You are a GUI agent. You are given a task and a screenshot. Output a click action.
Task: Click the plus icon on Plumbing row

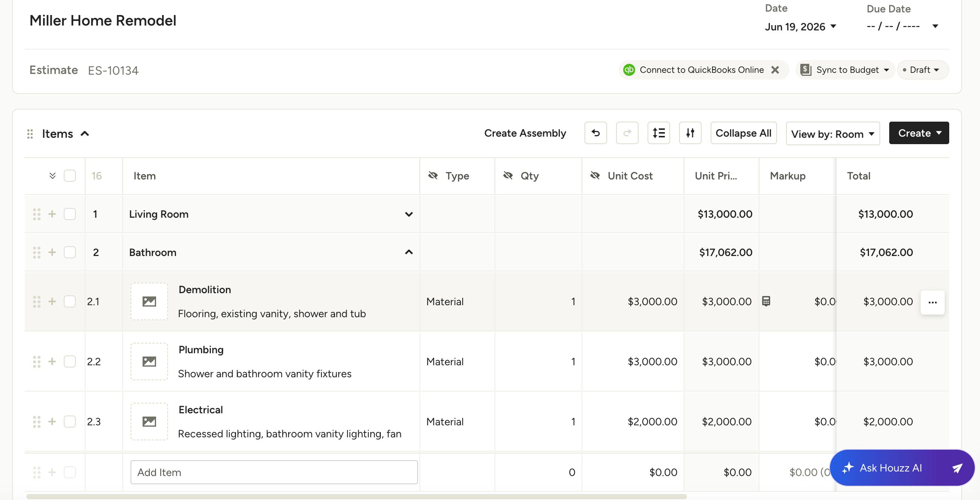[x=52, y=361]
